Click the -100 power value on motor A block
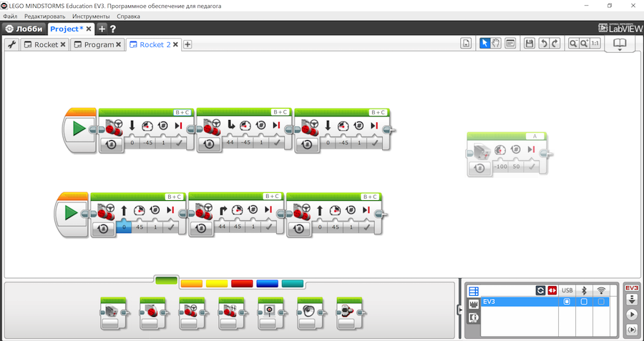The image size is (644, 341). click(501, 167)
